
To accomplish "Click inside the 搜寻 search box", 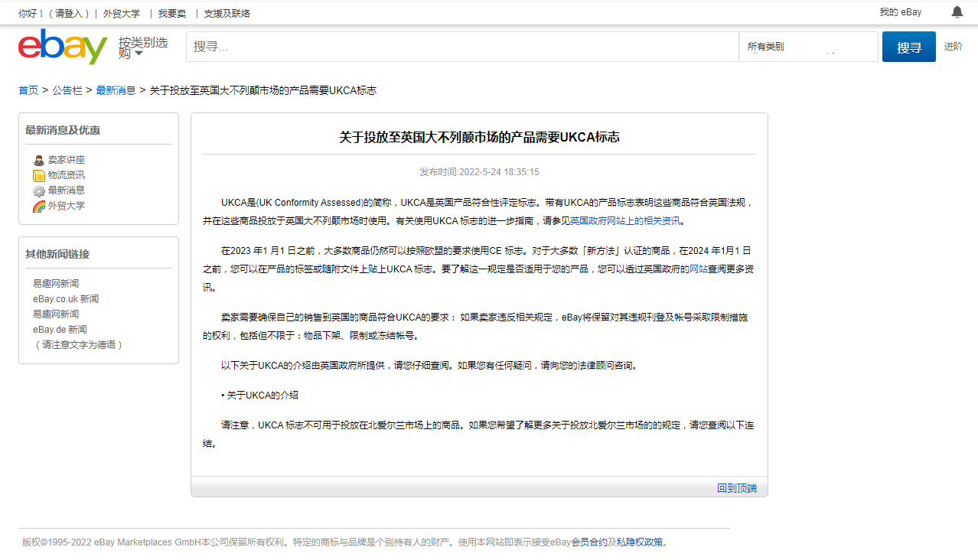I will click(x=459, y=46).
